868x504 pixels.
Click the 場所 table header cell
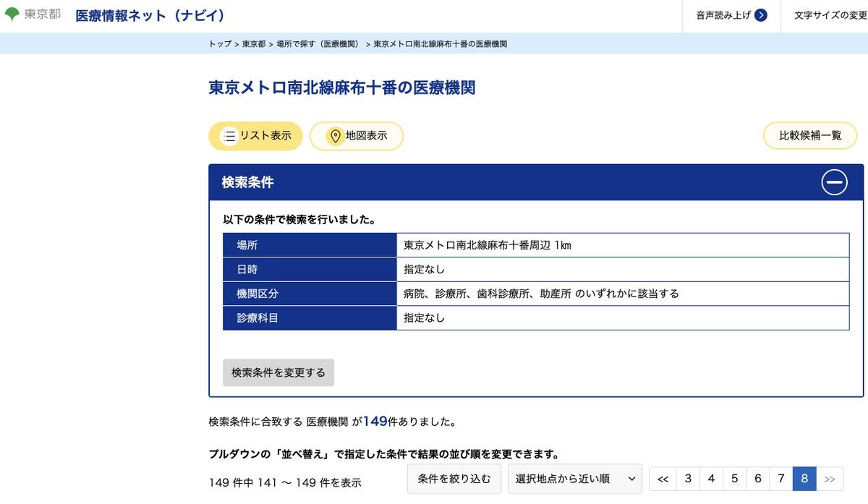coord(310,245)
